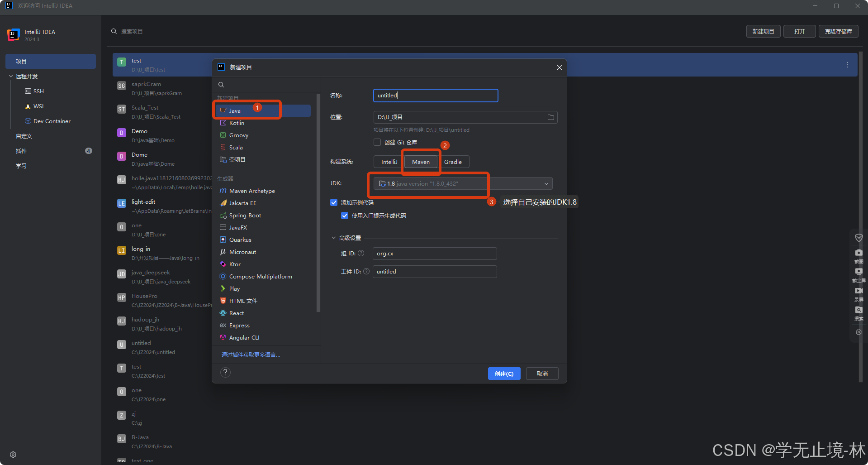Close the 新建项目 dialog
Viewport: 868px width, 465px height.
559,67
